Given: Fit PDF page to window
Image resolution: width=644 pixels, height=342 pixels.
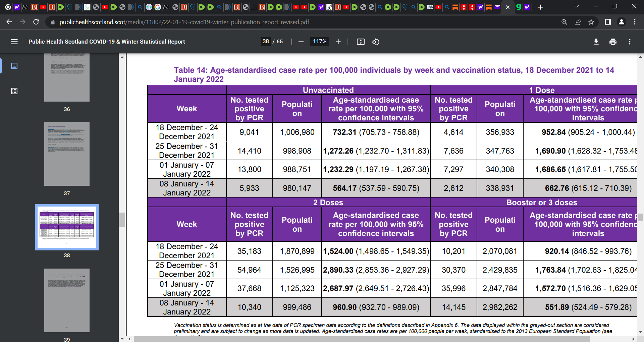Looking at the screenshot, I should tap(361, 42).
